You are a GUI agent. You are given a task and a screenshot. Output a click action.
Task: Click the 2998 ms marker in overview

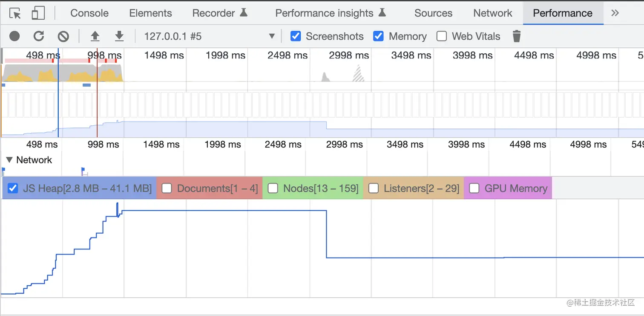coord(349,55)
